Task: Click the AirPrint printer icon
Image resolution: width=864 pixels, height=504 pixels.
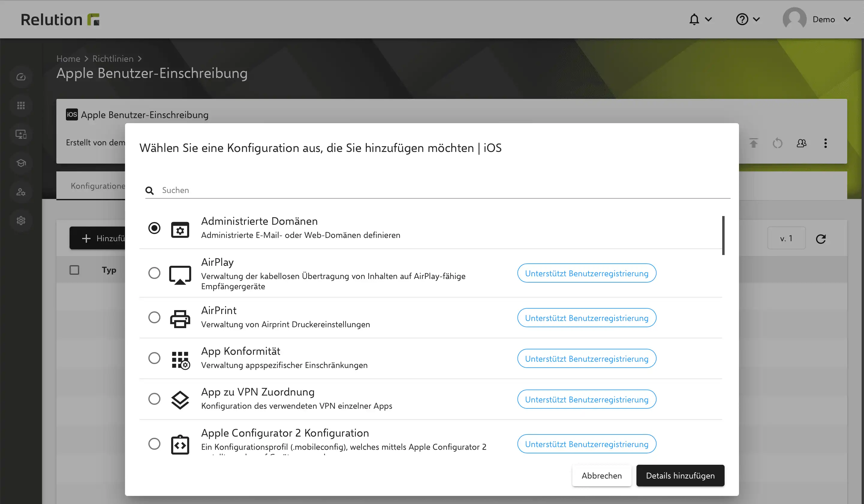Action: click(180, 319)
